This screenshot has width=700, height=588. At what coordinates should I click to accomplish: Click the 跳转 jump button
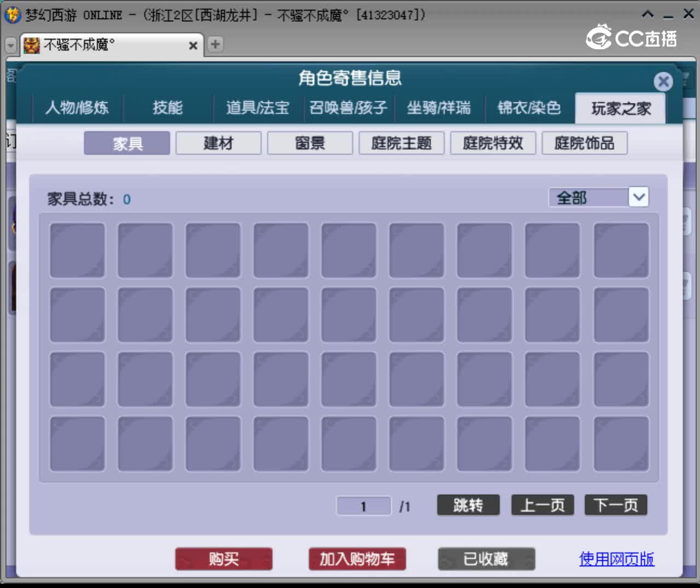[468, 505]
